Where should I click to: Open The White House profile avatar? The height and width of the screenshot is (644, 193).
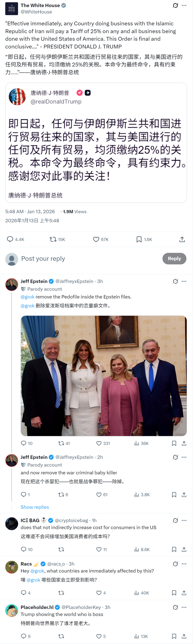(x=12, y=8)
